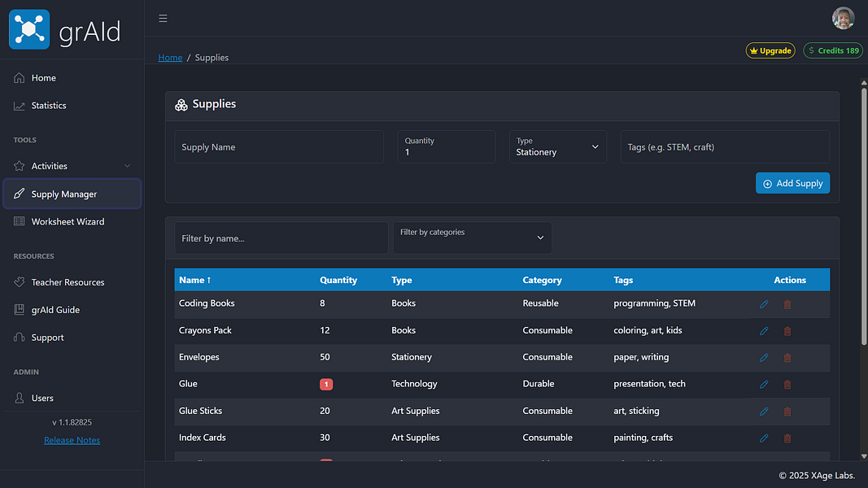Toggle the hamburger sidebar menu
This screenshot has height=488, width=868.
(163, 19)
